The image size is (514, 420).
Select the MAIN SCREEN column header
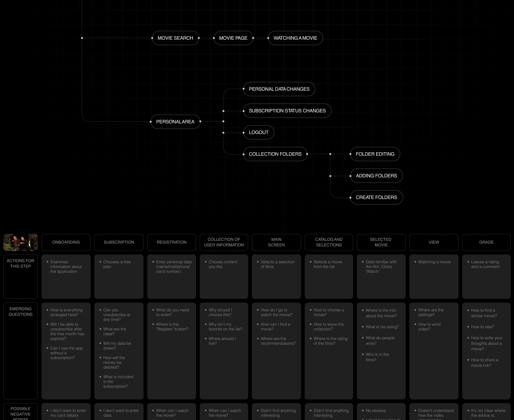tap(276, 242)
